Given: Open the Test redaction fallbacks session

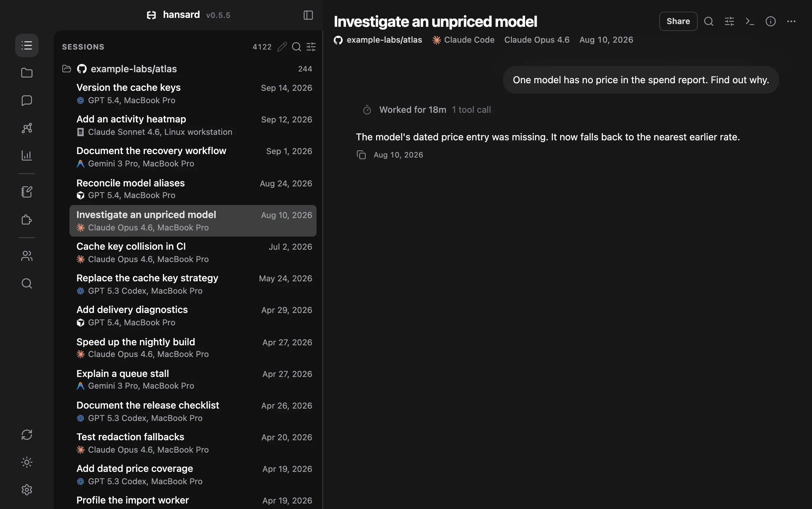Looking at the screenshot, I should (x=193, y=443).
